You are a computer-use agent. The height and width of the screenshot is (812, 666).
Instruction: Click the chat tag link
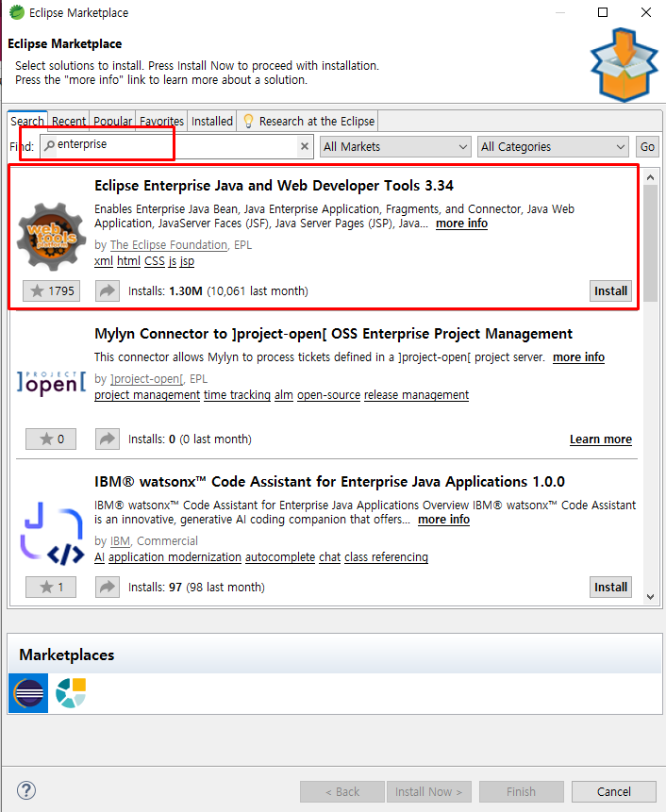pos(330,557)
